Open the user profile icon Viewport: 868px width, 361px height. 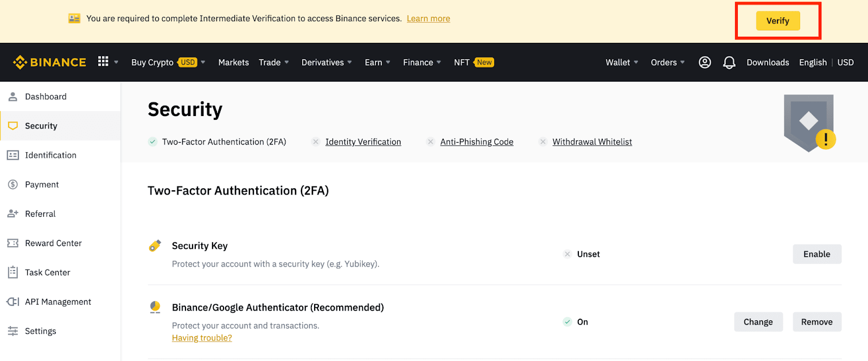[x=705, y=62]
